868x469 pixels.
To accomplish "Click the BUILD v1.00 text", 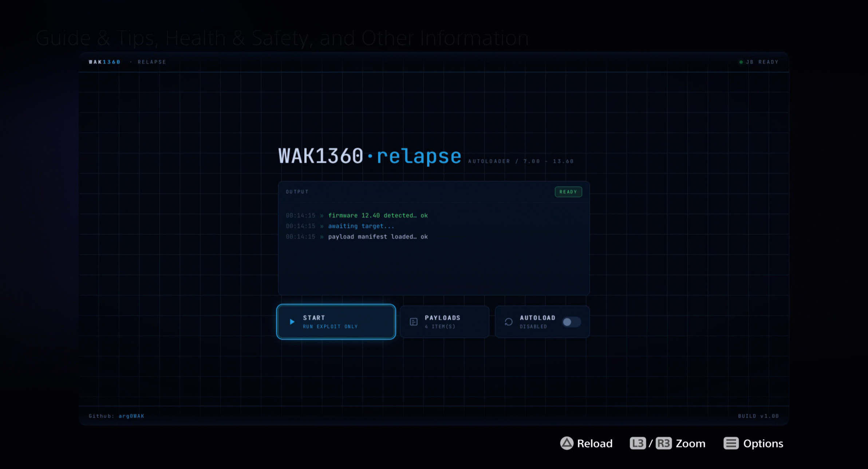I will coord(758,416).
